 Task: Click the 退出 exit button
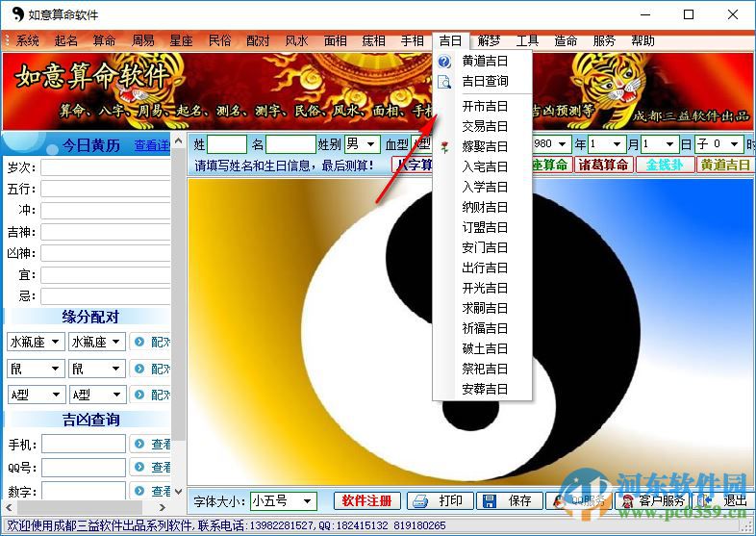point(722,501)
